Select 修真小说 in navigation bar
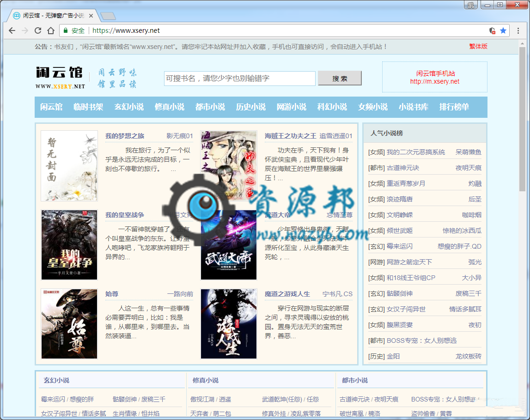This screenshot has height=420, width=530. pos(169,107)
